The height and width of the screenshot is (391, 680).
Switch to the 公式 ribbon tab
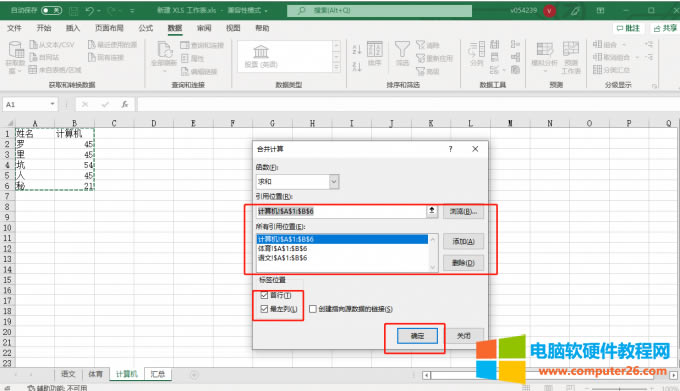click(x=146, y=28)
